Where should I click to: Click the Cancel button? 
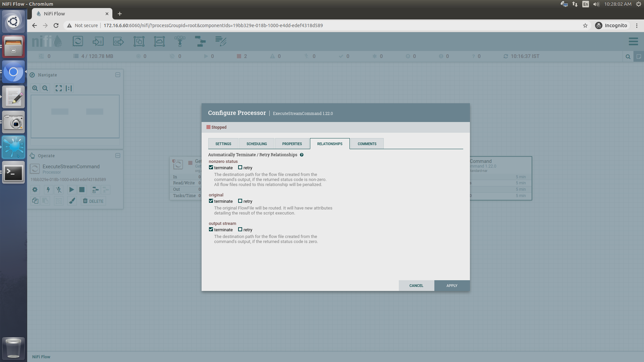coord(416,286)
